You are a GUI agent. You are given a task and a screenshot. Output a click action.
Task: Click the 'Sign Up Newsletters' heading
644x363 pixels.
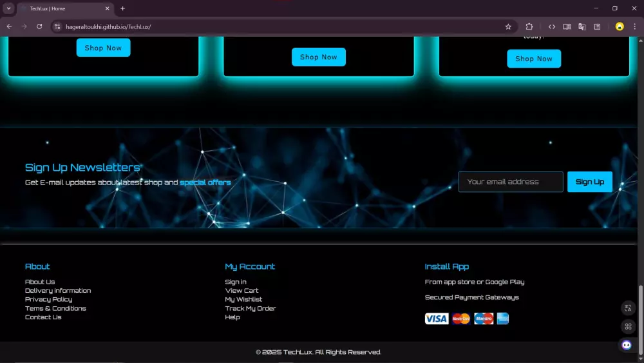pos(82,168)
